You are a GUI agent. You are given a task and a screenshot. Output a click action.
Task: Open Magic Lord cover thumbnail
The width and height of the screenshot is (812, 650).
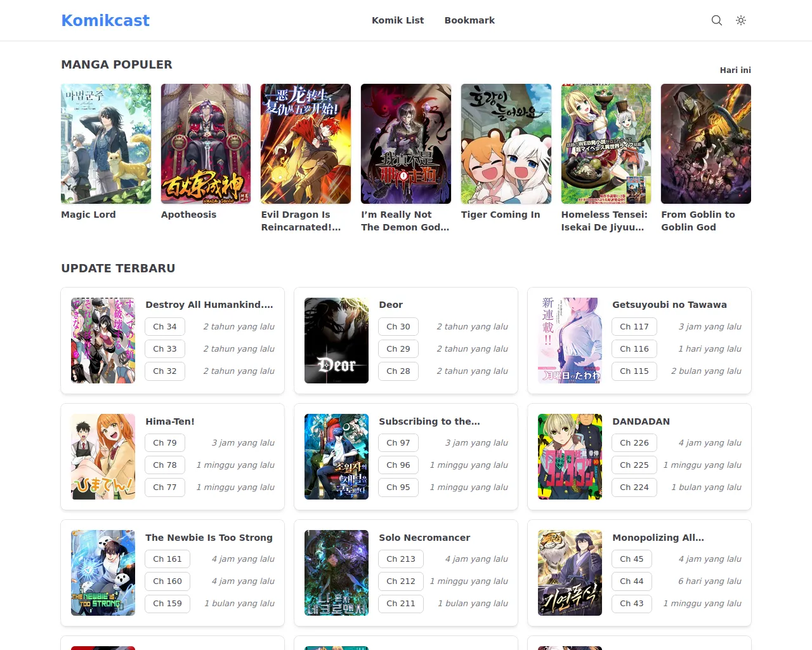106,143
